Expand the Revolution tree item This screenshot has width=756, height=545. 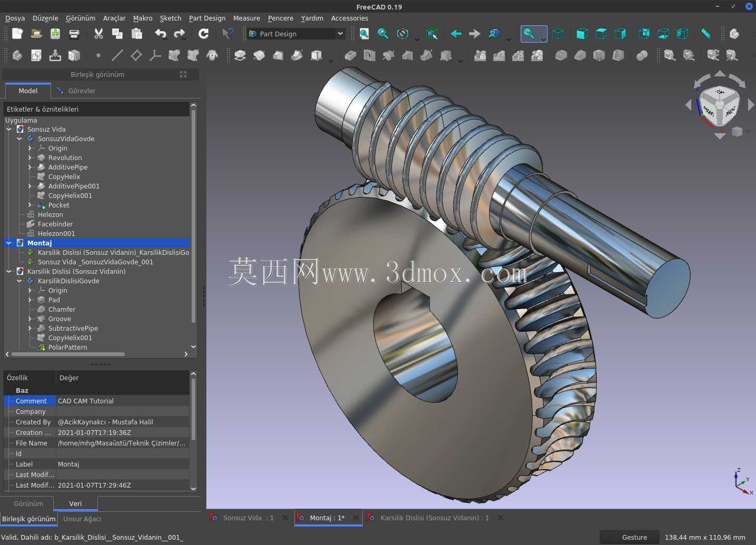30,157
